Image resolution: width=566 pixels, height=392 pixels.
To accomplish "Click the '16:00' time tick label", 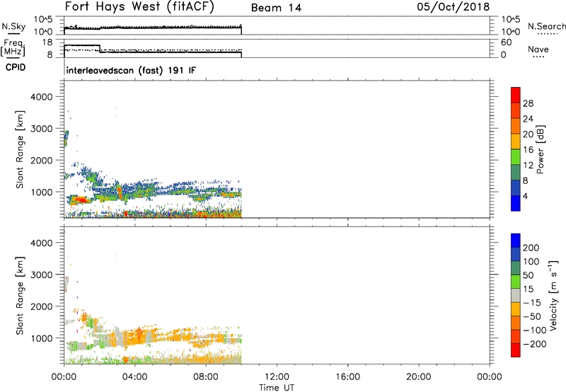I will [x=347, y=377].
